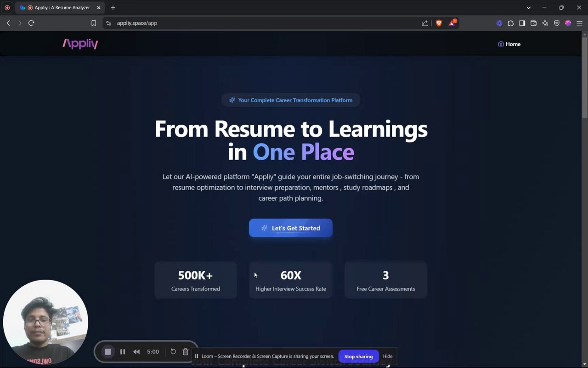Click the Let's Get Started button
Viewport: 588px width, 368px height.
290,228
